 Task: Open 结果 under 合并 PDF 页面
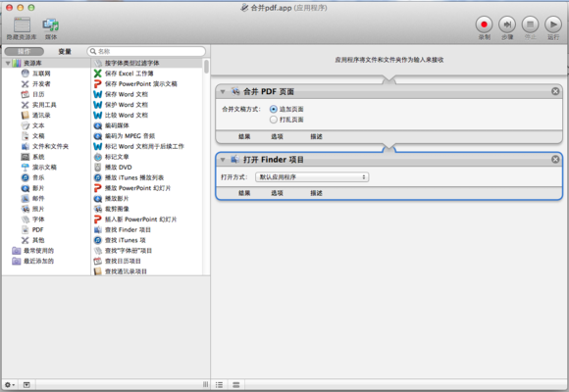(244, 137)
